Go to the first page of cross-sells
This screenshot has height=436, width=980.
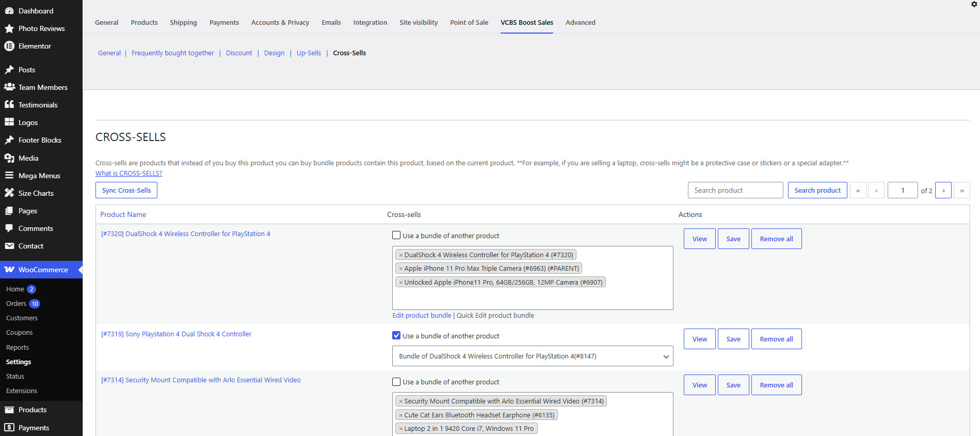858,190
